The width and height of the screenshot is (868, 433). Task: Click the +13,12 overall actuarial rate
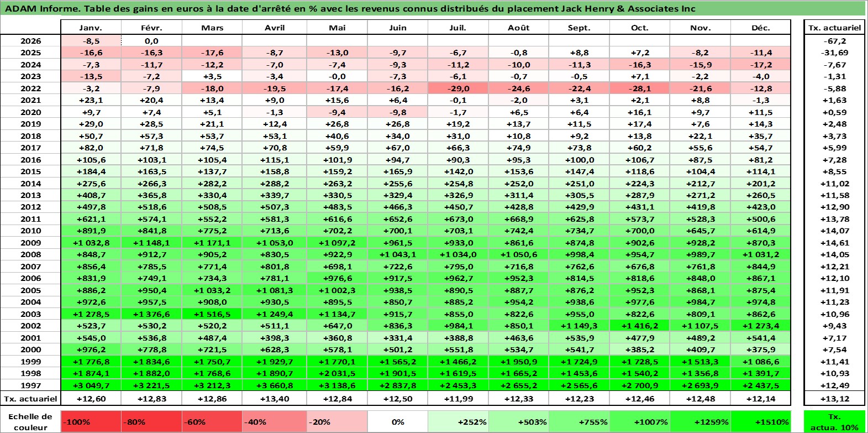point(834,399)
